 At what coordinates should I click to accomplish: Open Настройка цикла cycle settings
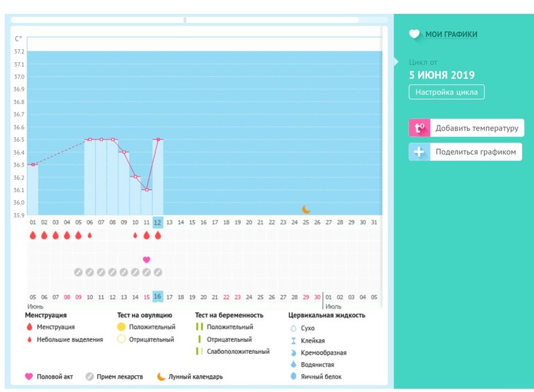447,92
